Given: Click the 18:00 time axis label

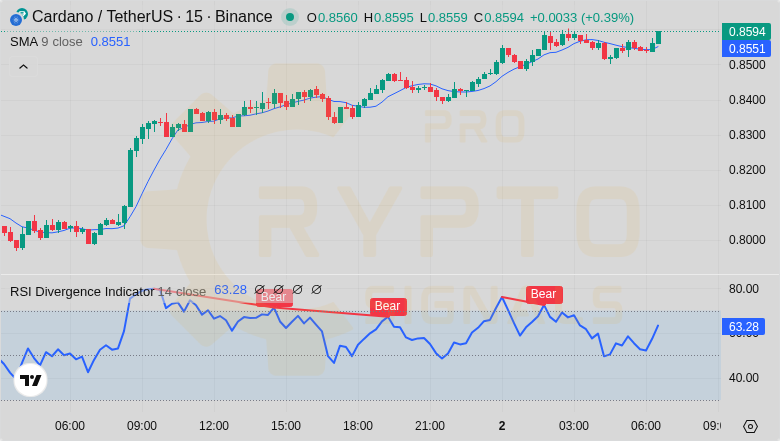Looking at the screenshot, I should pyautogui.click(x=358, y=426).
